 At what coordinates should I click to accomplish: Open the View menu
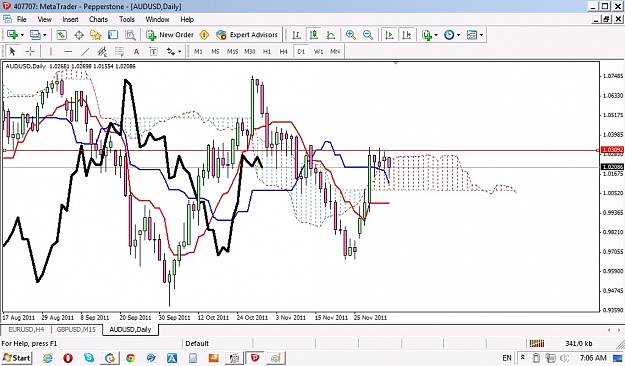click(x=45, y=19)
